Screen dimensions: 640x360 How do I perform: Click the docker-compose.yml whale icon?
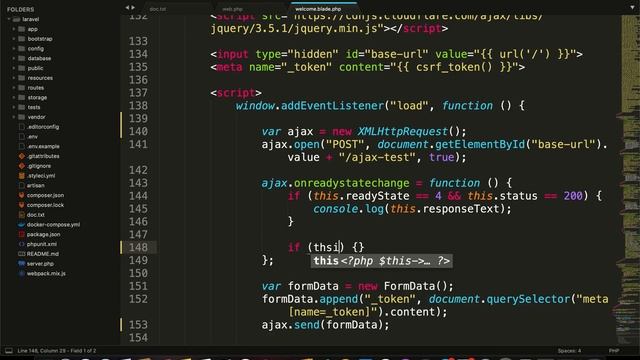click(x=22, y=224)
